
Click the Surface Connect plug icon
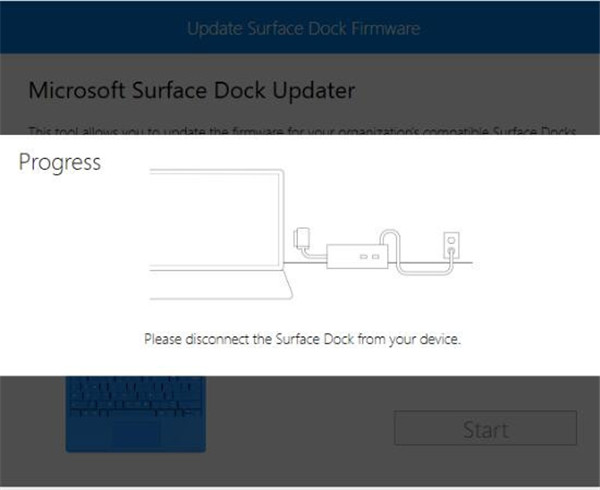(302, 237)
